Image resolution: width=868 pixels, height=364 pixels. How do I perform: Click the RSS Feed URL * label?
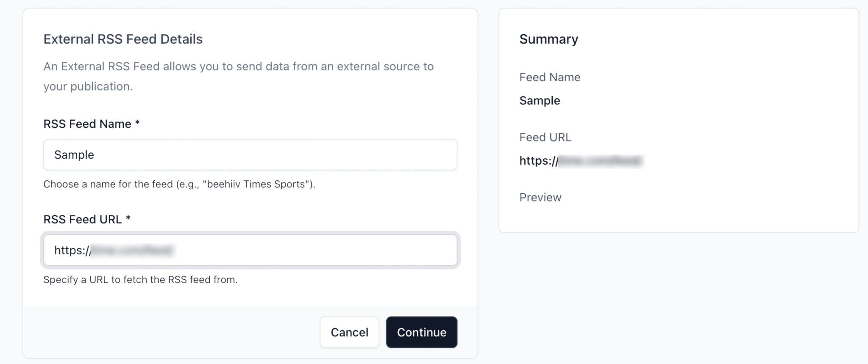coord(87,219)
